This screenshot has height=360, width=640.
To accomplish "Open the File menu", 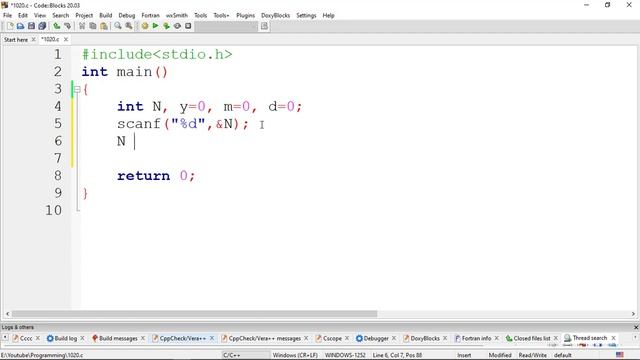I will pos(7,16).
